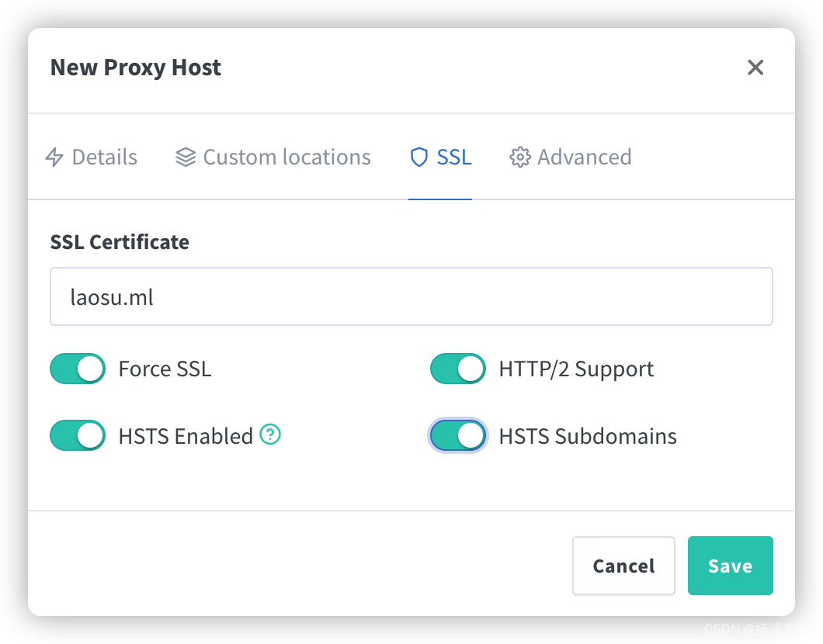Click the lightning bolt icon beside Details
Screen dimensions: 823x644
click(54, 158)
